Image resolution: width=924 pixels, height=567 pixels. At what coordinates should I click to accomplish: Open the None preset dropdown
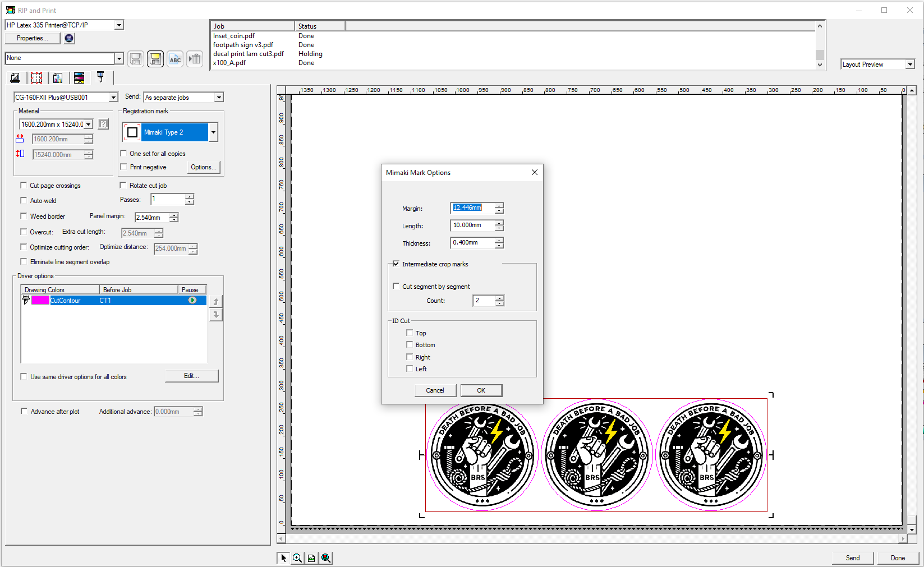pos(119,58)
